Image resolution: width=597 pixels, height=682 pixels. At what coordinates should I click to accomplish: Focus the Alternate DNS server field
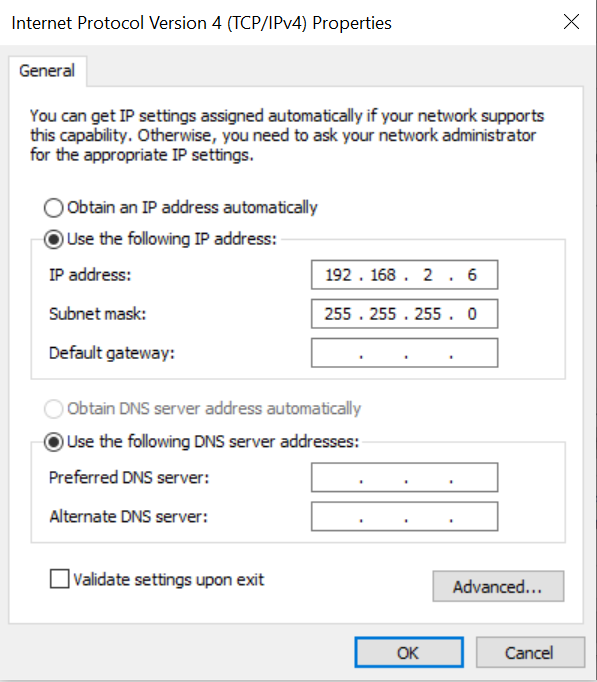pos(404,517)
